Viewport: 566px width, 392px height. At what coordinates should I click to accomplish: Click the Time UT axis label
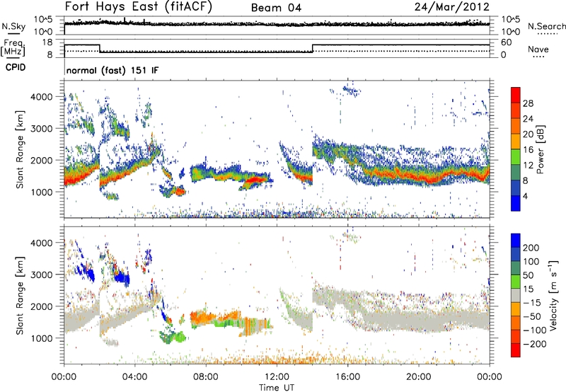click(x=277, y=388)
